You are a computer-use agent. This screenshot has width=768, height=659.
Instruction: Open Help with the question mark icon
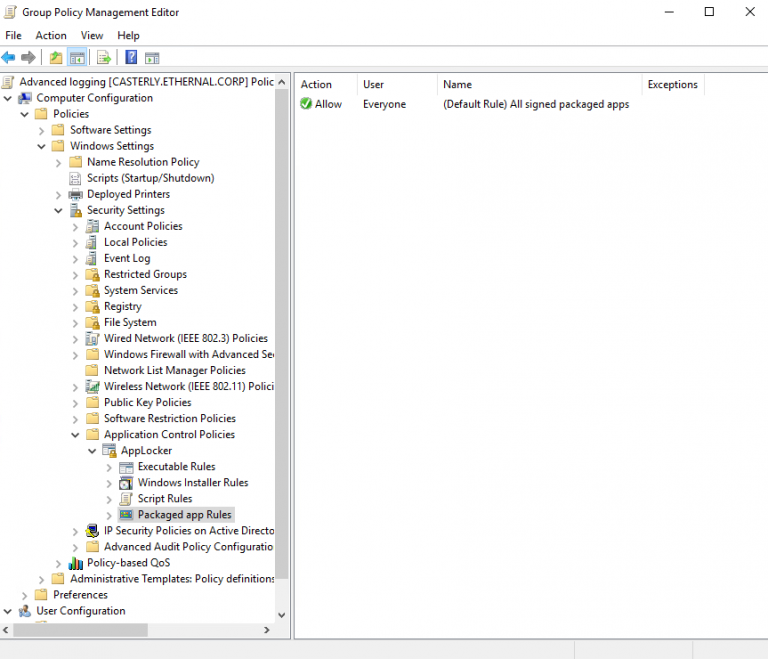pyautogui.click(x=131, y=58)
